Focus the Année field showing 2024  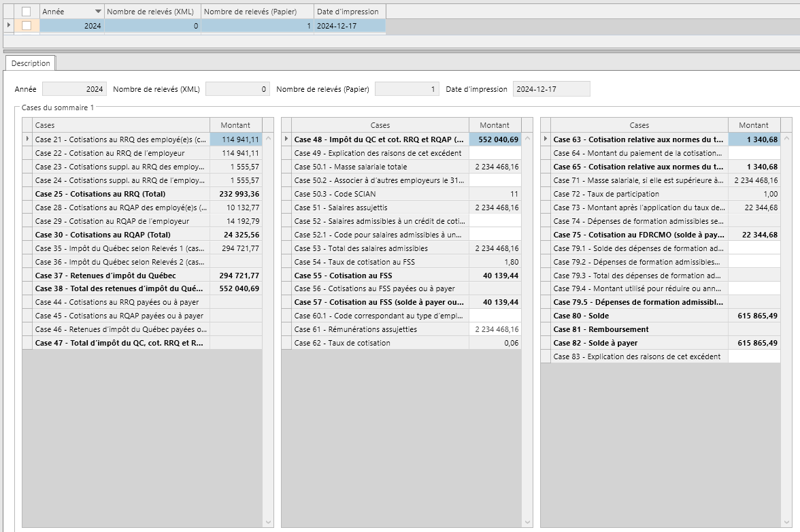click(x=75, y=89)
